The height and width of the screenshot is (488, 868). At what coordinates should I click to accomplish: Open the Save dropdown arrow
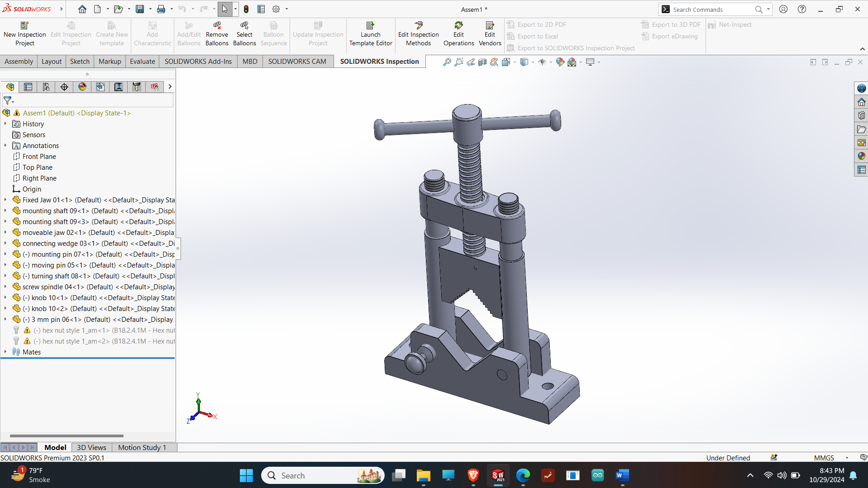(150, 9)
